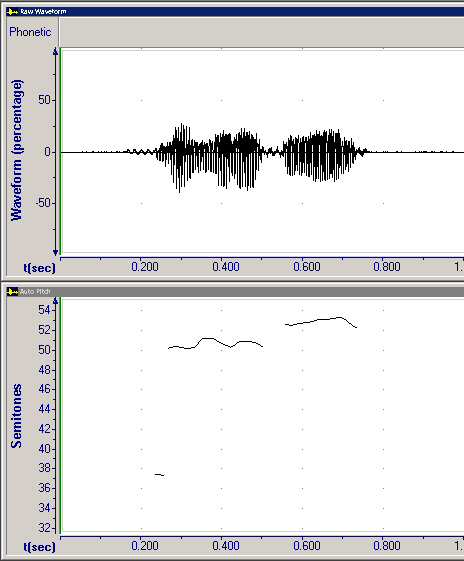Screen dimensions: 464x561
Task: Click inside the empty Phonetic transcription row
Action: pos(262,32)
